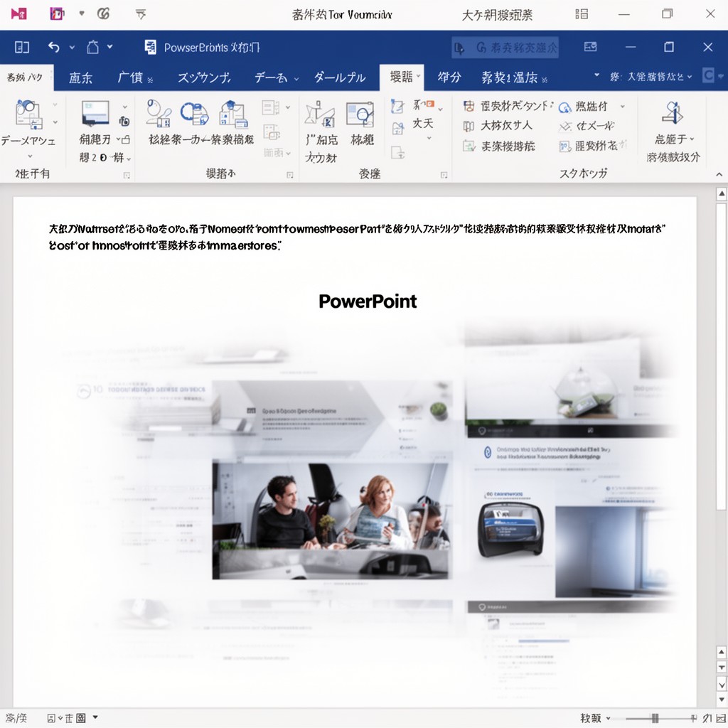Click the vertical scrollbar's top up arrow
Viewport: 728px width, 728px height.
722,193
